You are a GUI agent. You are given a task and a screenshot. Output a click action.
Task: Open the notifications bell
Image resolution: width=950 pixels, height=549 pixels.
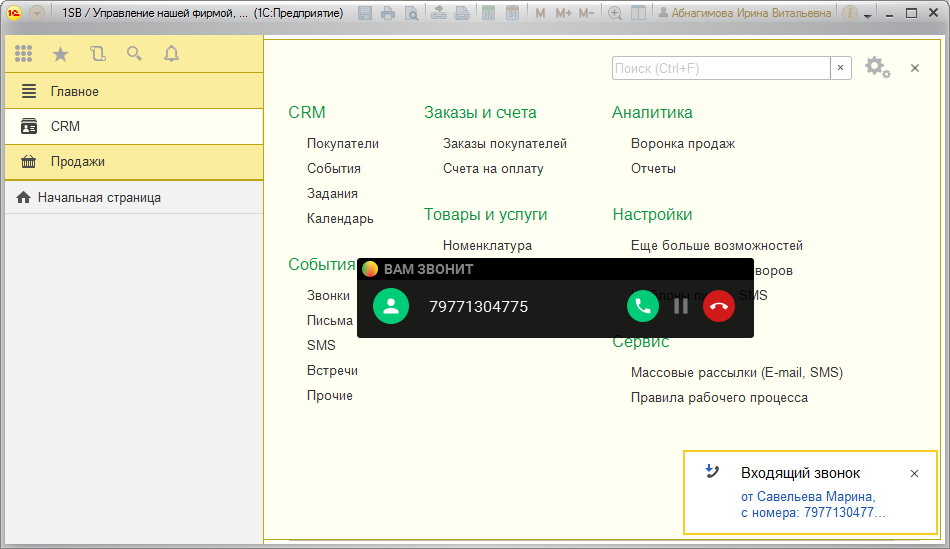[171, 54]
